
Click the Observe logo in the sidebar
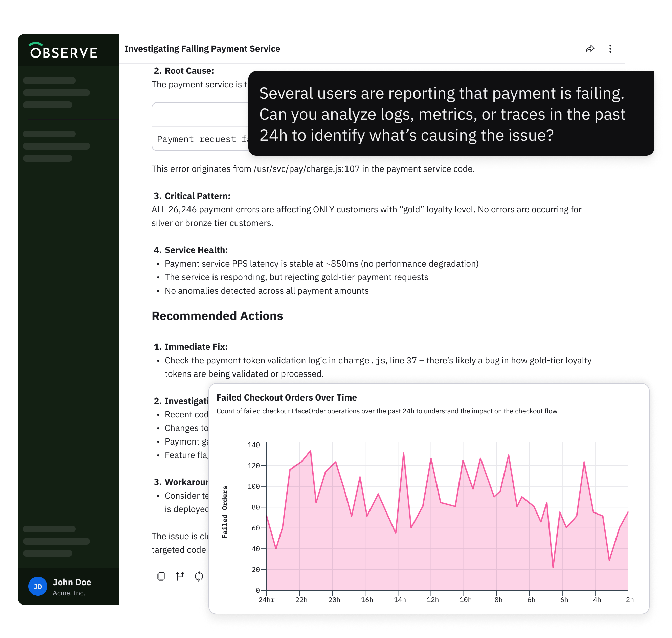point(63,51)
